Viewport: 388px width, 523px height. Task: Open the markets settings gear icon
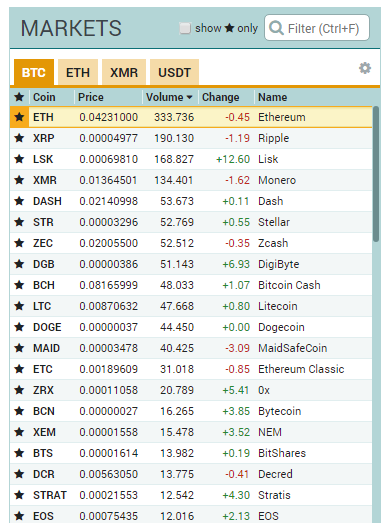(365, 68)
